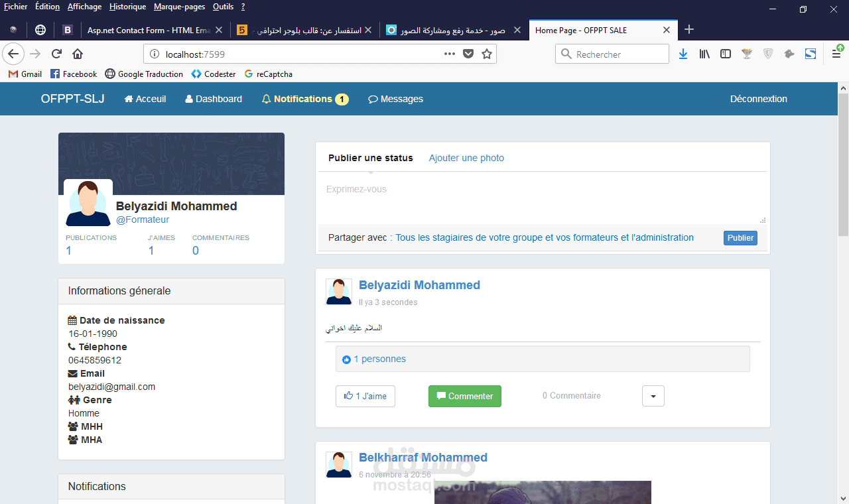
Task: Open the post options caret dropdown
Action: [653, 396]
